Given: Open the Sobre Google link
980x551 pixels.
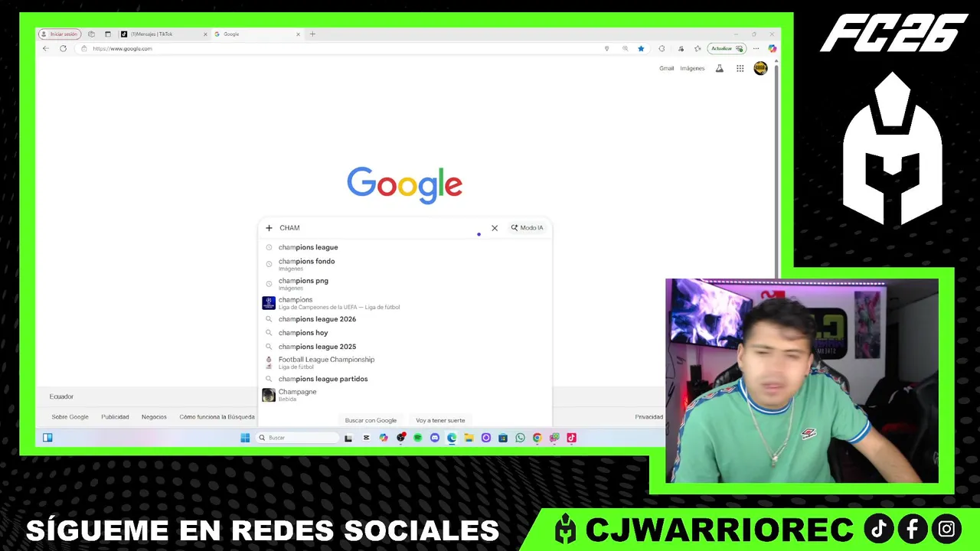Looking at the screenshot, I should click(x=70, y=417).
